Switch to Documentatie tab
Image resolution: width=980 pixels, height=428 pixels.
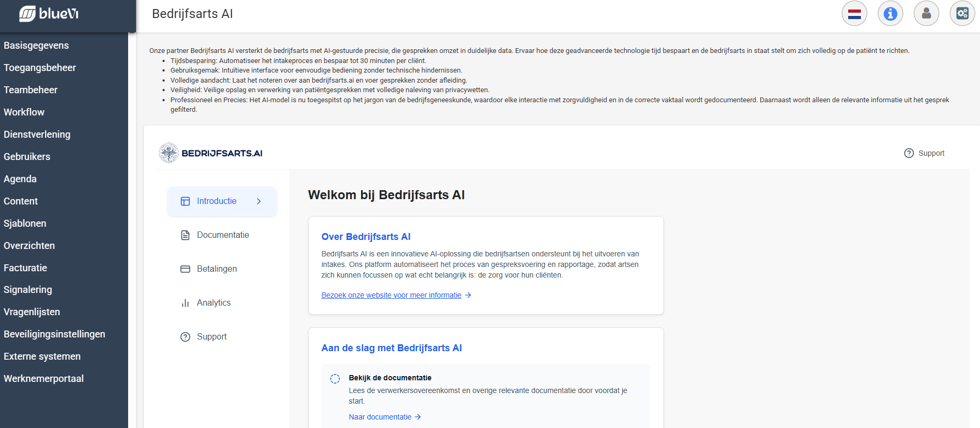point(222,235)
